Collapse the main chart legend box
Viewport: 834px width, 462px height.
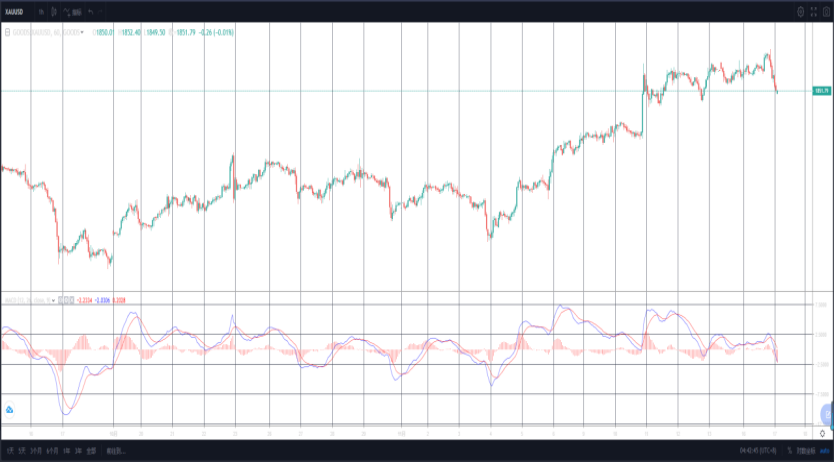tap(7, 32)
